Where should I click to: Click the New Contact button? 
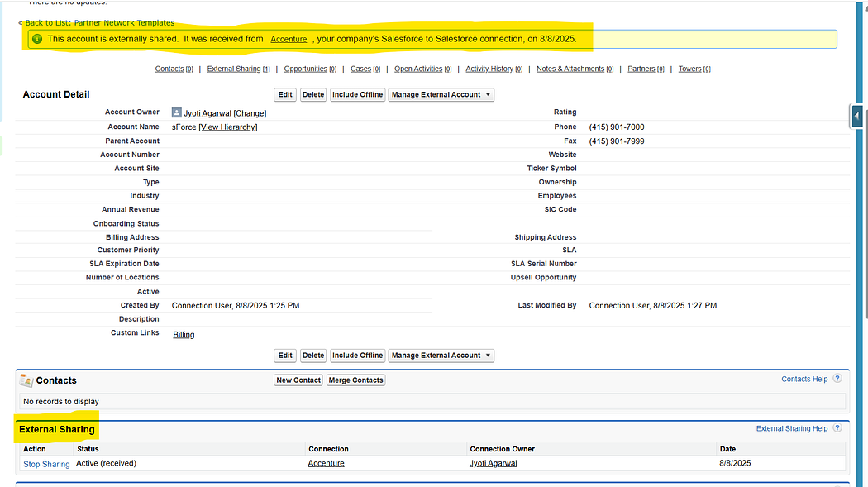pyautogui.click(x=298, y=380)
